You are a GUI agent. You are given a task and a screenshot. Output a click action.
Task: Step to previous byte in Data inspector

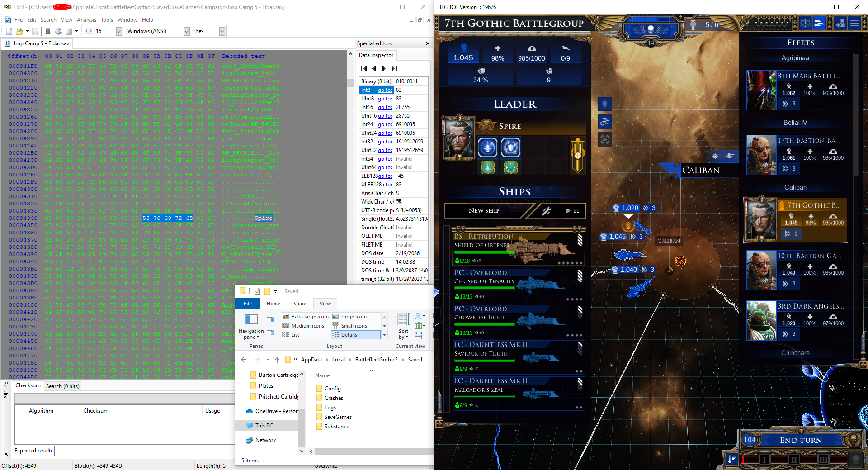(374, 69)
